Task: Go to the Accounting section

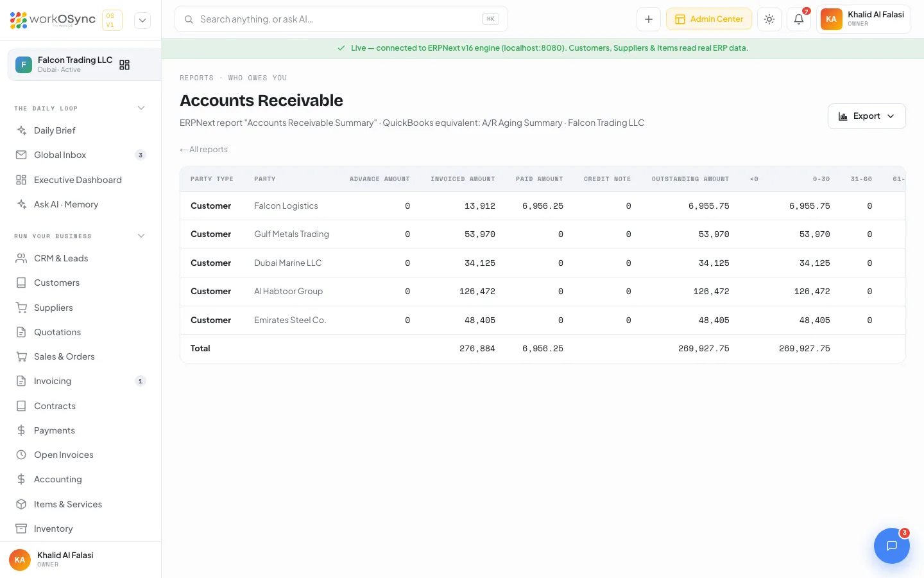Action: [x=80, y=479]
